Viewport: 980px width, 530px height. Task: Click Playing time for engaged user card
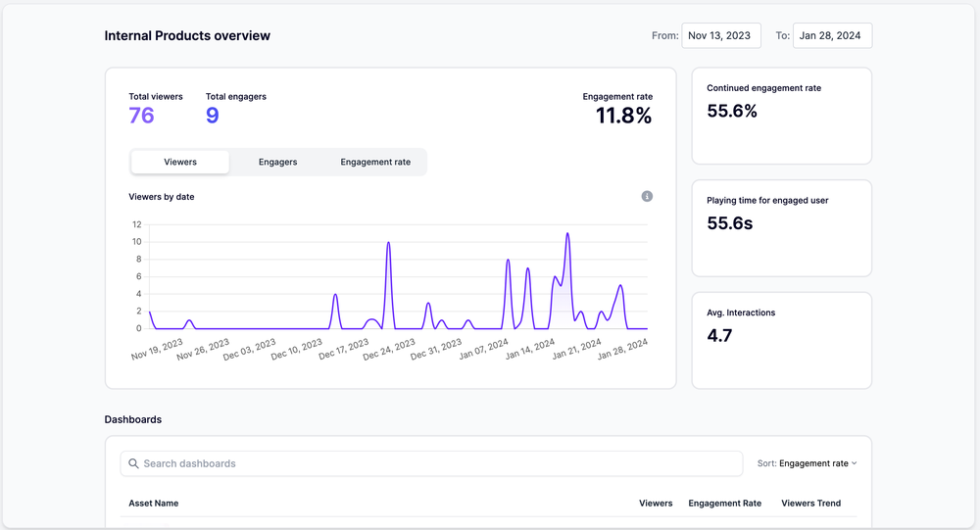click(x=782, y=228)
